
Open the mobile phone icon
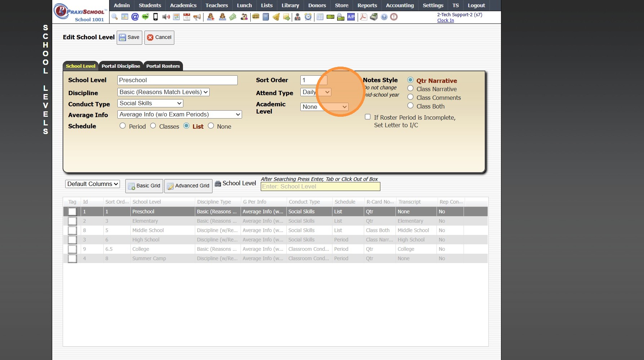point(156,17)
